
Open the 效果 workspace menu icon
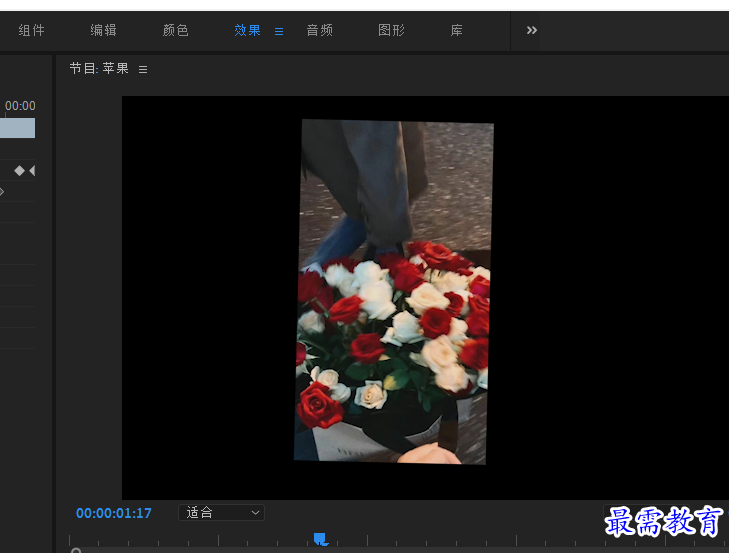coord(279,31)
